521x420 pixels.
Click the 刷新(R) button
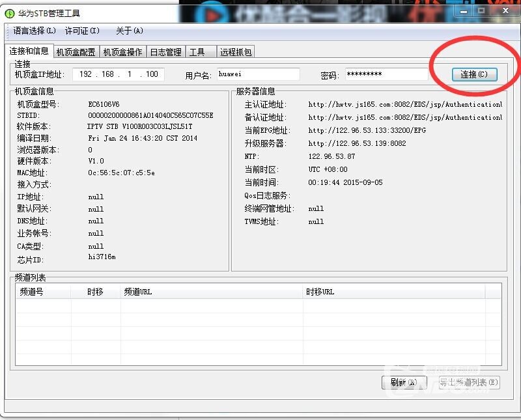pyautogui.click(x=404, y=382)
